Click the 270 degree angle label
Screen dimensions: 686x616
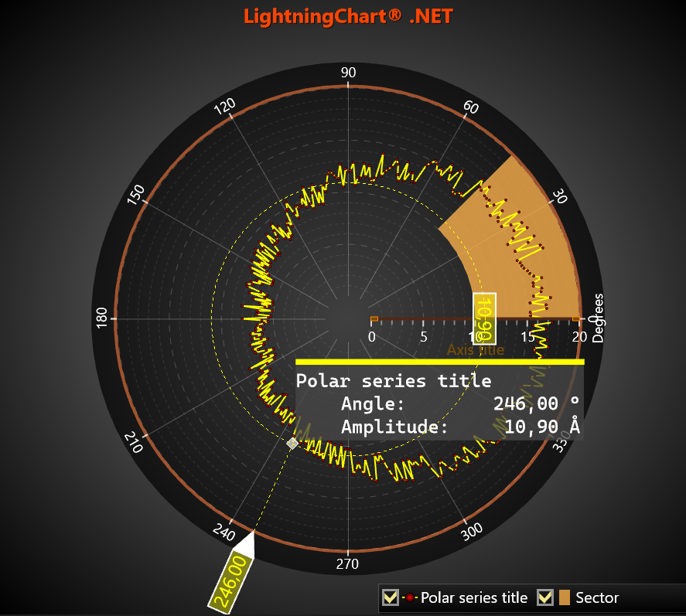(346, 564)
